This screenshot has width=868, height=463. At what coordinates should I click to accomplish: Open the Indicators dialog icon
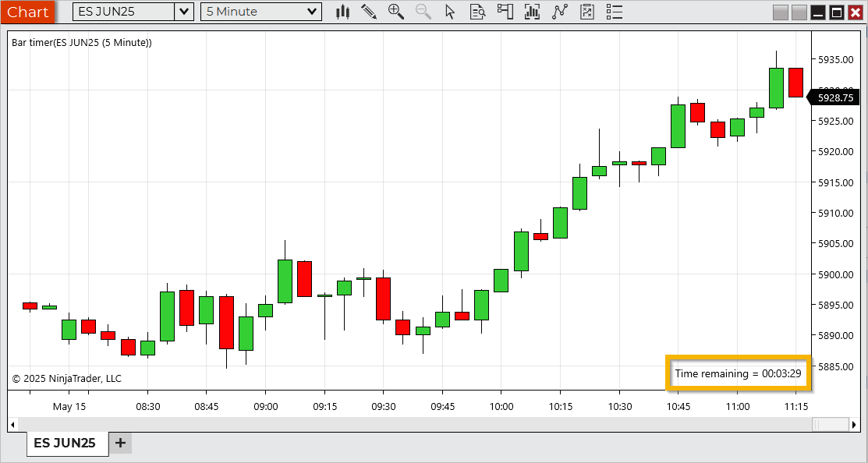click(532, 12)
